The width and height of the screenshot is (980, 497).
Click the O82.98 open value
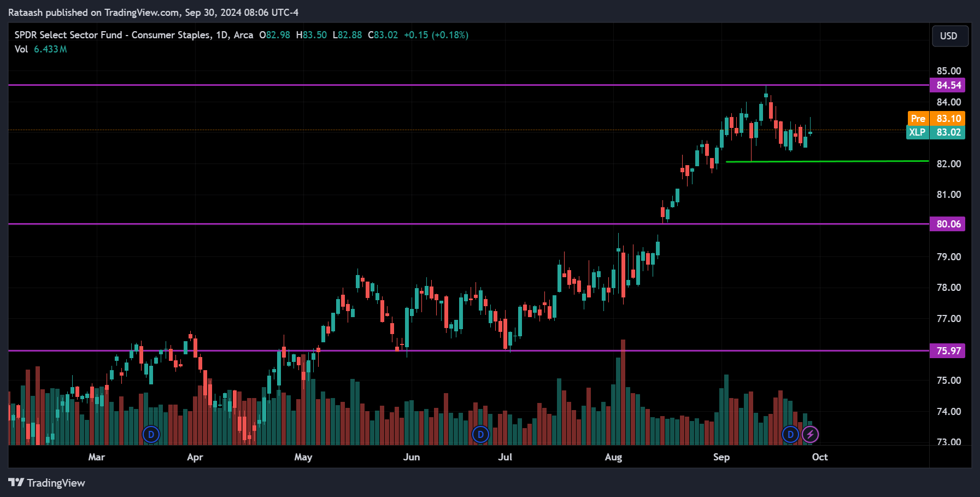pyautogui.click(x=275, y=35)
